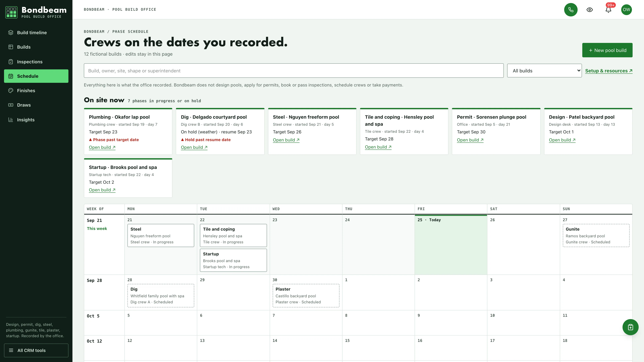The height and width of the screenshot is (362, 644).
Task: Open the All CRM tools menu
Action: [36, 350]
